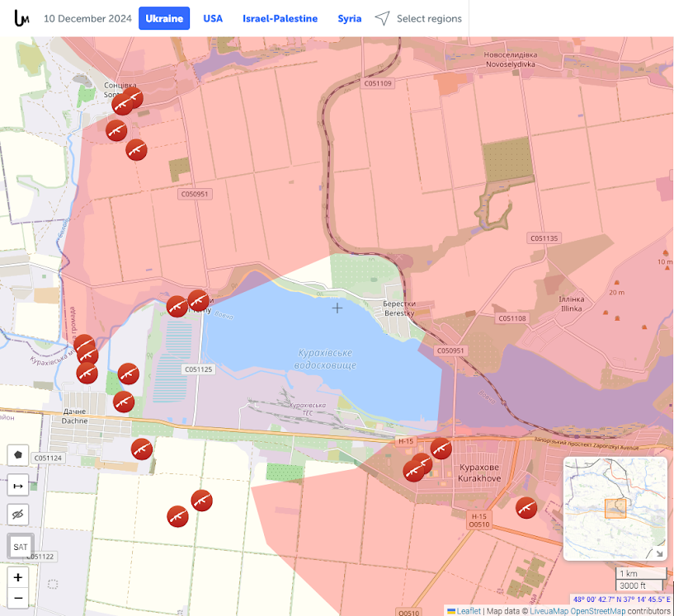This screenshot has width=674, height=616.
Task: Switch to the Israel-Palestine tab
Action: coord(280,18)
